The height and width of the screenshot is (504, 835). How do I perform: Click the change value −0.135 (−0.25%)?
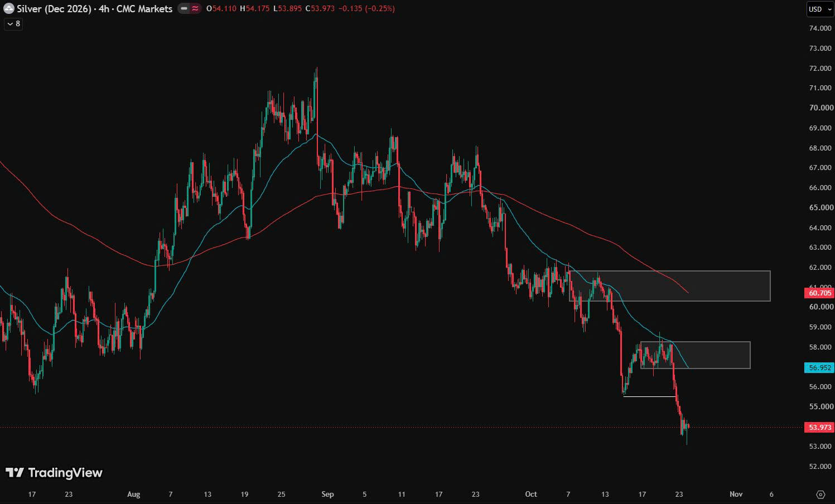pyautogui.click(x=367, y=8)
